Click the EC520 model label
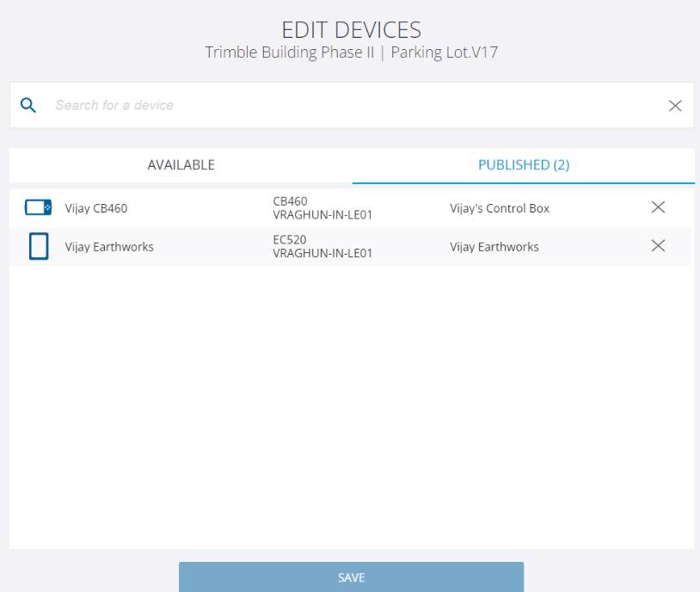700x592 pixels. point(290,240)
